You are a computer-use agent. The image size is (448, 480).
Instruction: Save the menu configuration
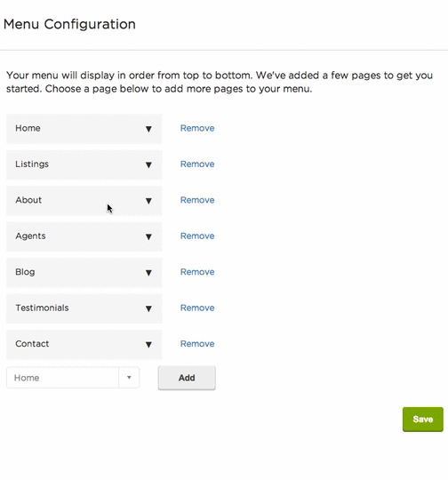422,419
